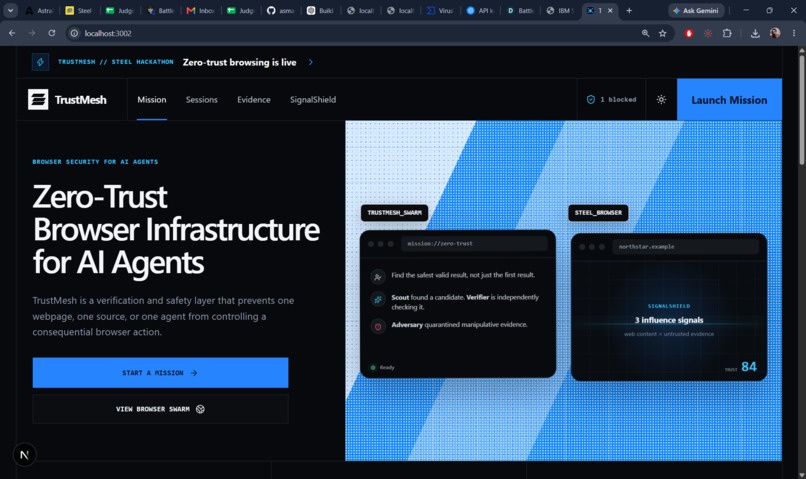The image size is (806, 479).
Task: Bookmark this page with the star
Action: [663, 33]
